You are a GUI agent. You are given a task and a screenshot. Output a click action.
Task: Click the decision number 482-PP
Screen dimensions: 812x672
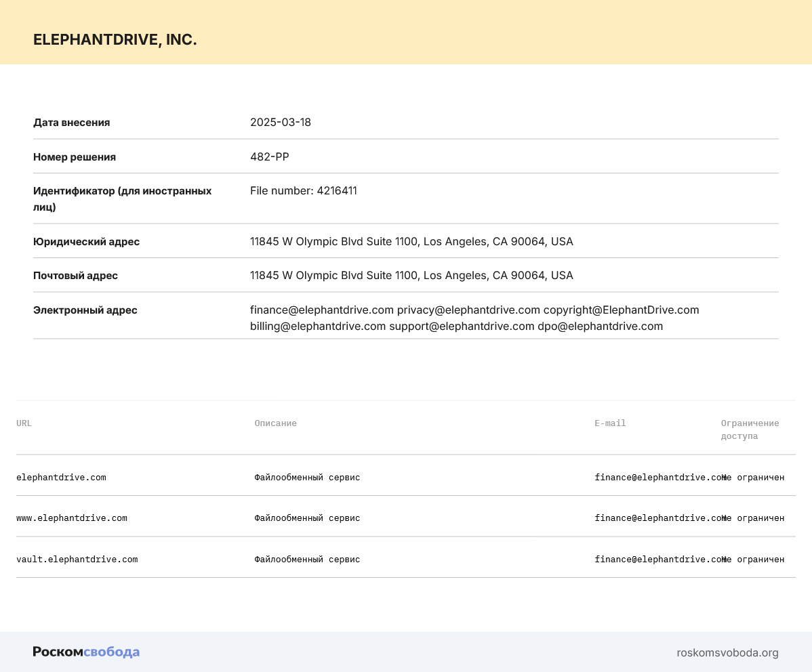269,157
